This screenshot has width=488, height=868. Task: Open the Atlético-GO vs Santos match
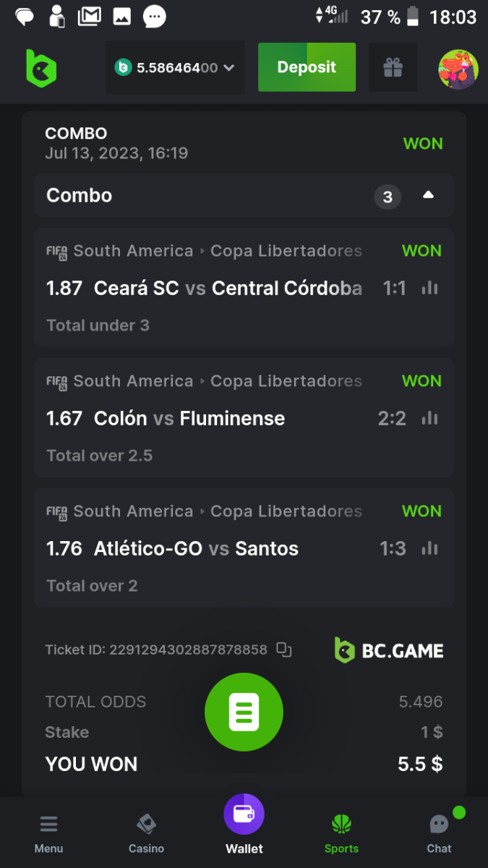[196, 548]
